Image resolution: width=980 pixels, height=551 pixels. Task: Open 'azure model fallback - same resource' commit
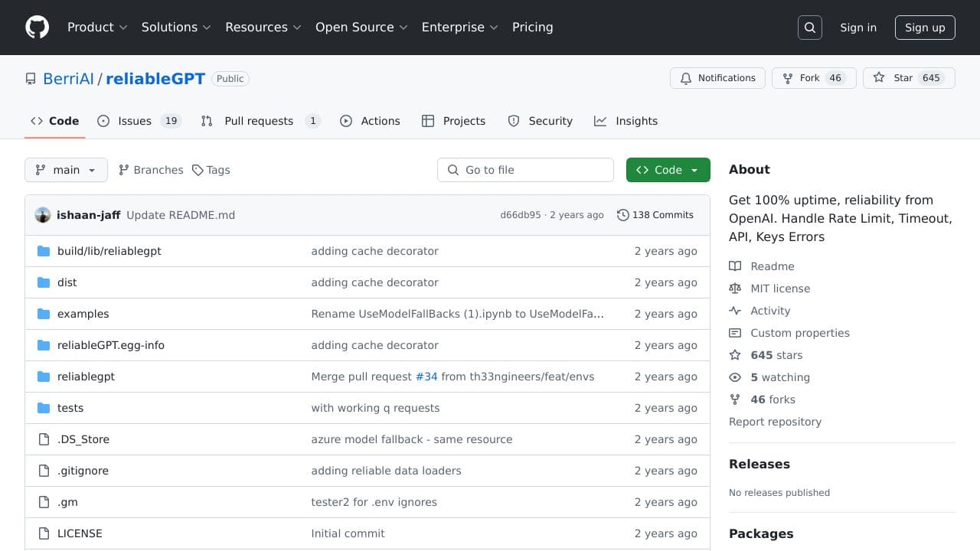(x=412, y=439)
